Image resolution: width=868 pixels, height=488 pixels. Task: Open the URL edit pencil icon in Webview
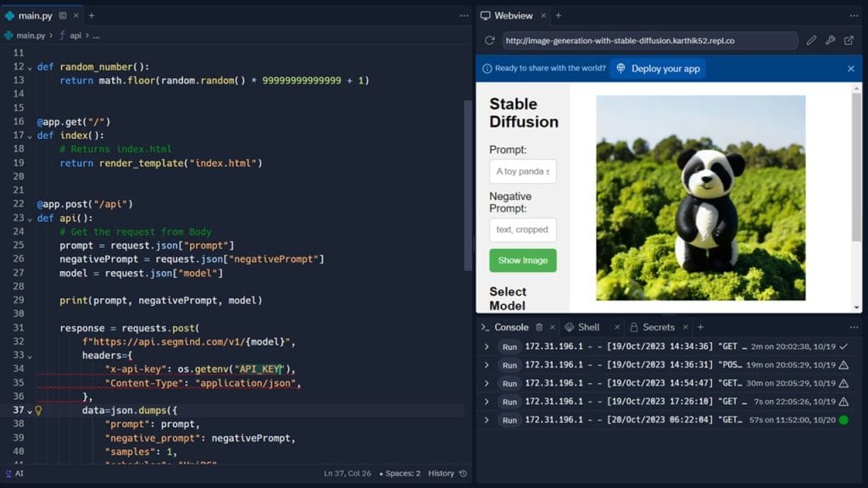(x=811, y=40)
